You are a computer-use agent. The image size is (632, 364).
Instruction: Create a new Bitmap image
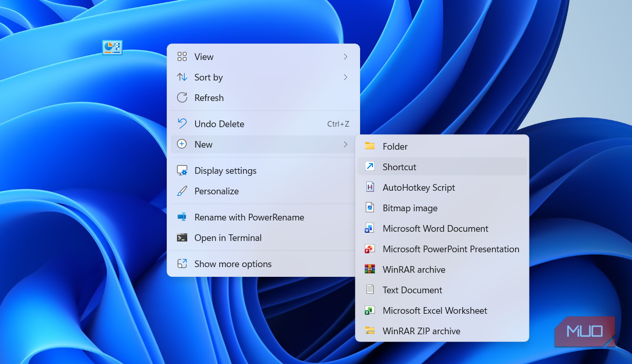442,208
